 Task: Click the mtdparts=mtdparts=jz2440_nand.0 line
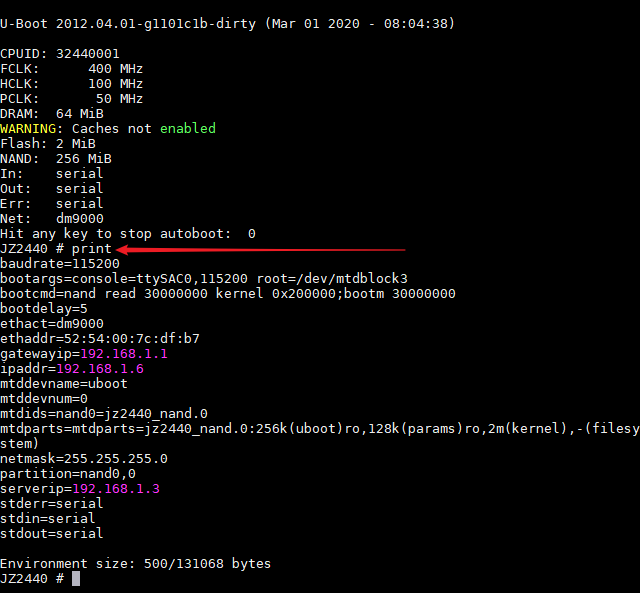320,436
